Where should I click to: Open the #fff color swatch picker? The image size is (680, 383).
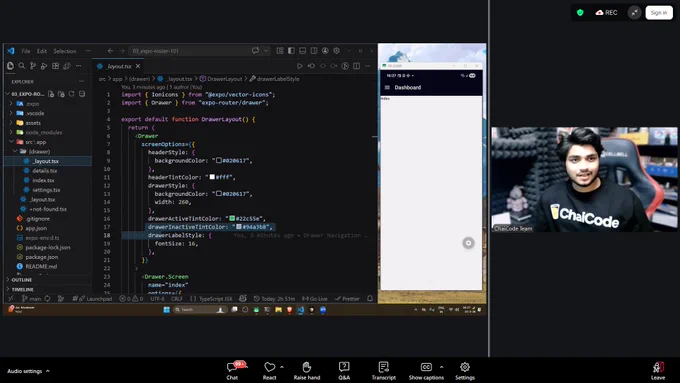click(212, 177)
